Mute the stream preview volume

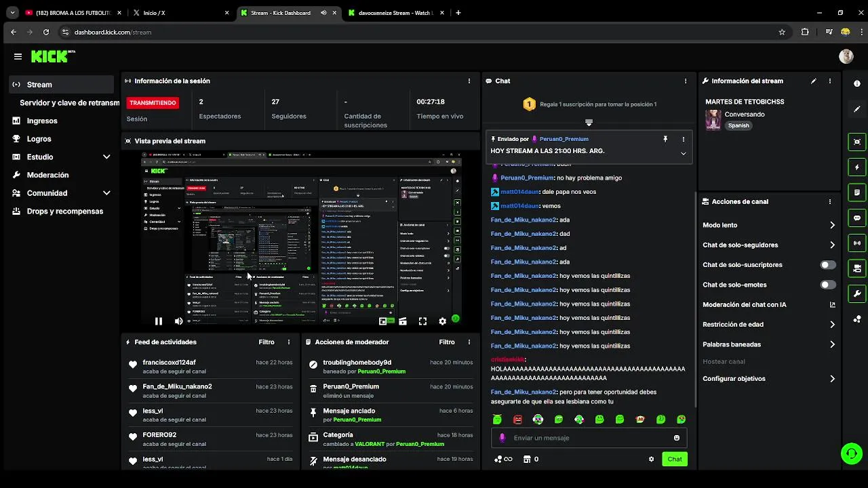[178, 321]
